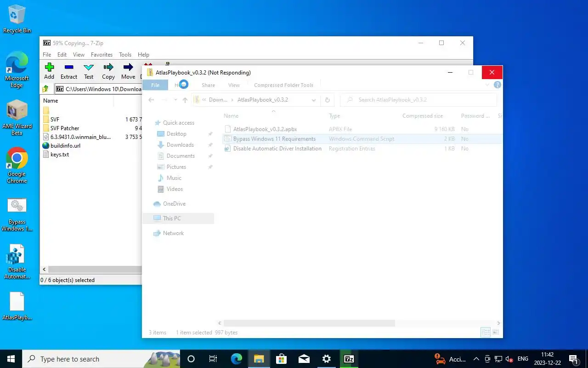Click the 7-Zip horizontal scrollbar

point(95,269)
